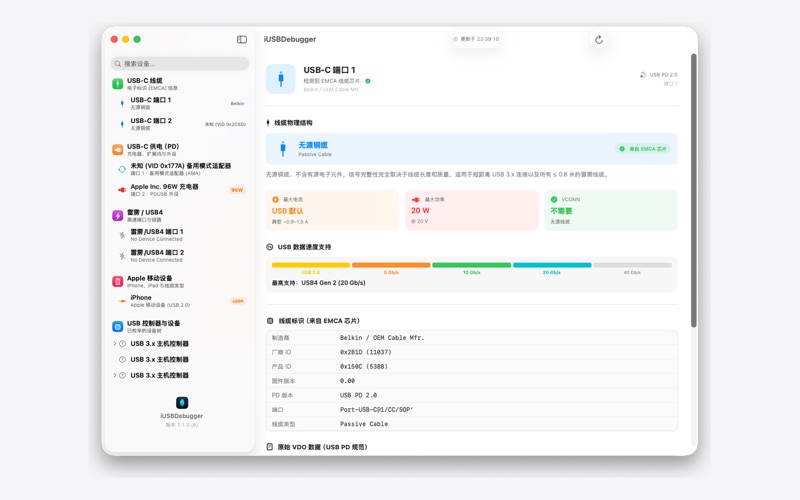Click the refresh arrow button in toolbar
This screenshot has width=800, height=500.
click(599, 40)
